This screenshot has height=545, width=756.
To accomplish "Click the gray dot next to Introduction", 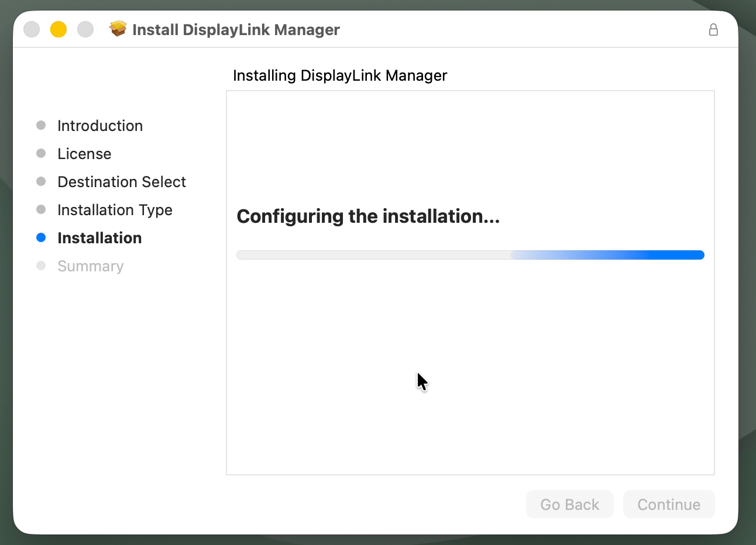I will click(42, 125).
